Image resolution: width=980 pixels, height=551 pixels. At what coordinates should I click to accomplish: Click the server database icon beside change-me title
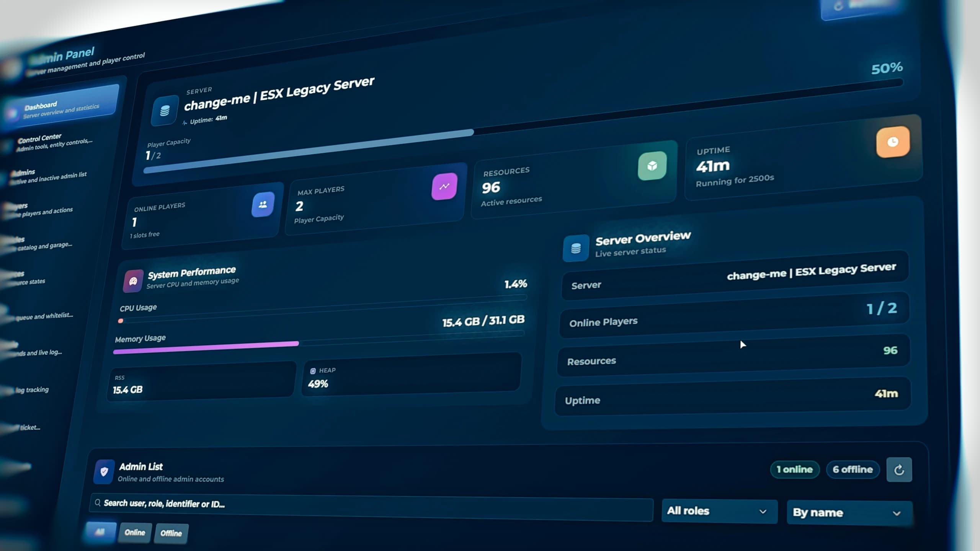pos(165,111)
